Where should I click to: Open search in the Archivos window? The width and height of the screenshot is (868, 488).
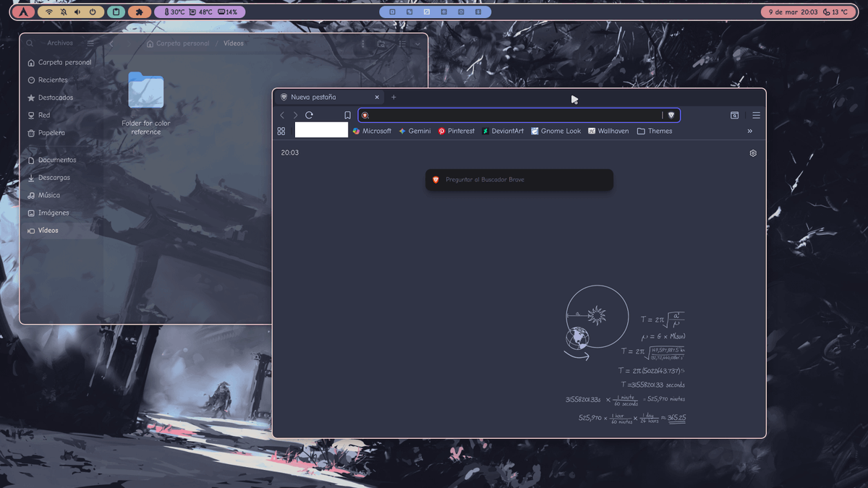pos(30,43)
